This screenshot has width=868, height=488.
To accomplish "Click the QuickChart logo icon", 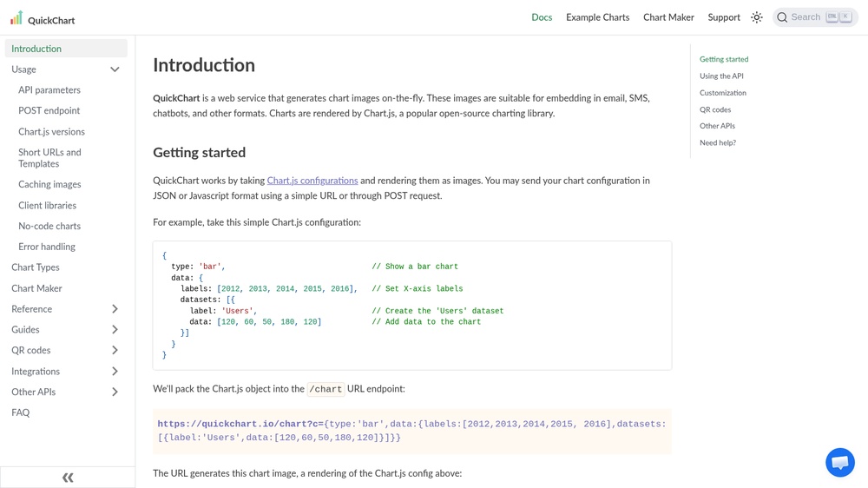I will [x=16, y=17].
